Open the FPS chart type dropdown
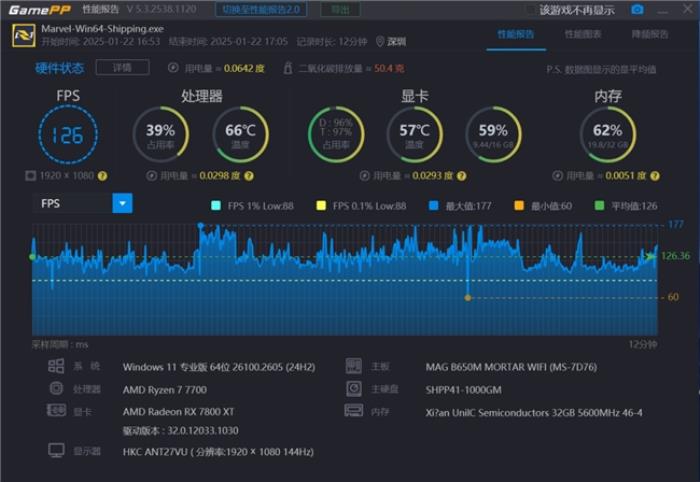Viewport: 700px width, 482px height. click(x=122, y=204)
